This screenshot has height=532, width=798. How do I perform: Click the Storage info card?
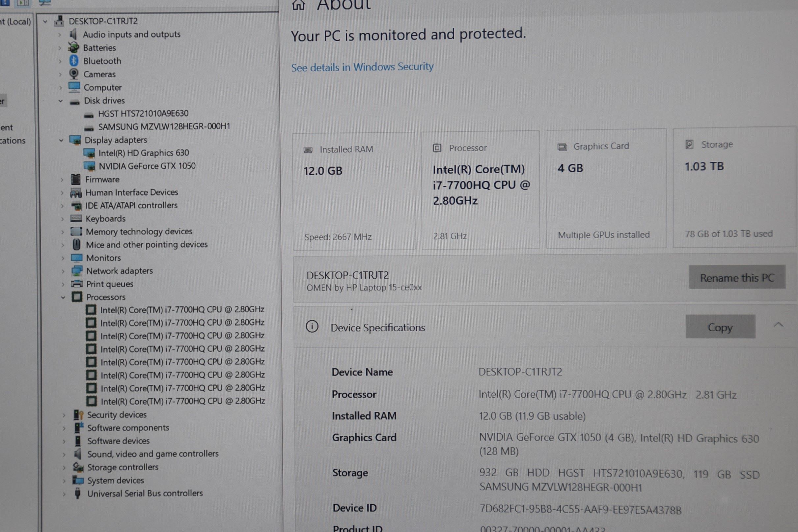point(735,187)
